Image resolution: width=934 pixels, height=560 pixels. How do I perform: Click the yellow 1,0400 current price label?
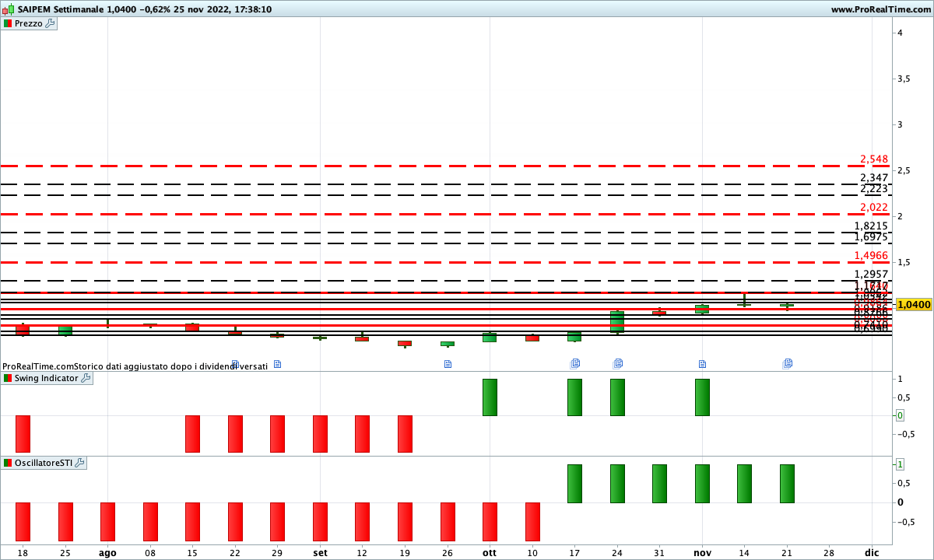(x=914, y=304)
